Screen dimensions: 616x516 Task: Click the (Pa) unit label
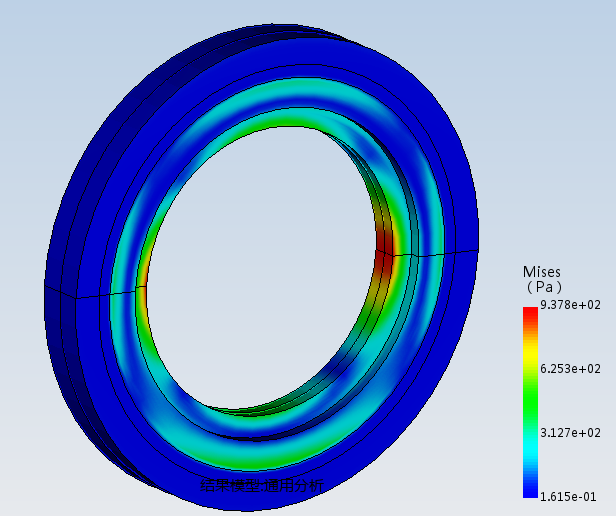coord(544,287)
